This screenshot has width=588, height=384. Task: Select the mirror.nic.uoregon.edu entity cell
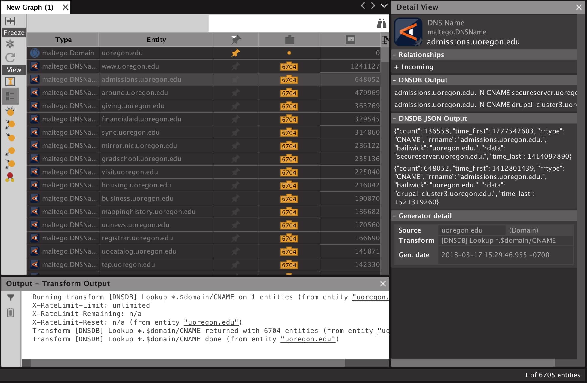tap(156, 146)
